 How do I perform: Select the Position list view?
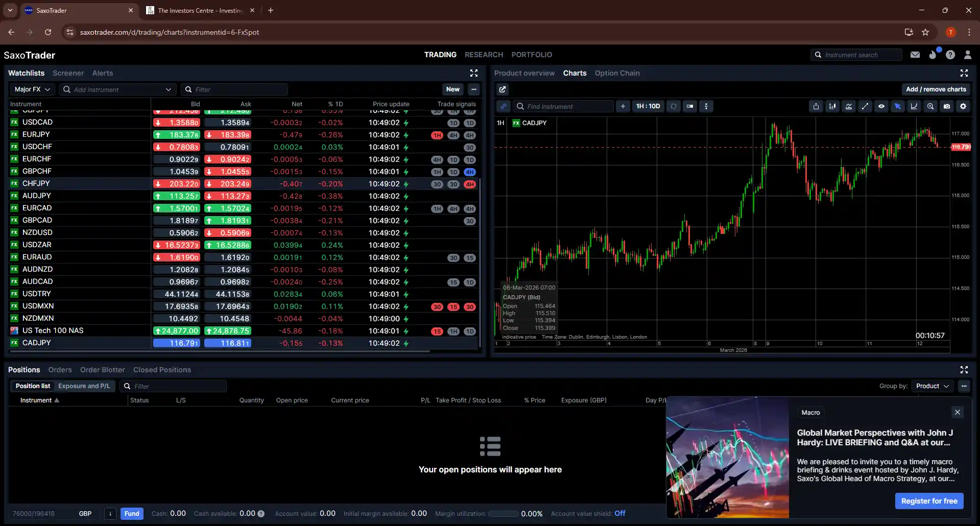click(x=33, y=386)
